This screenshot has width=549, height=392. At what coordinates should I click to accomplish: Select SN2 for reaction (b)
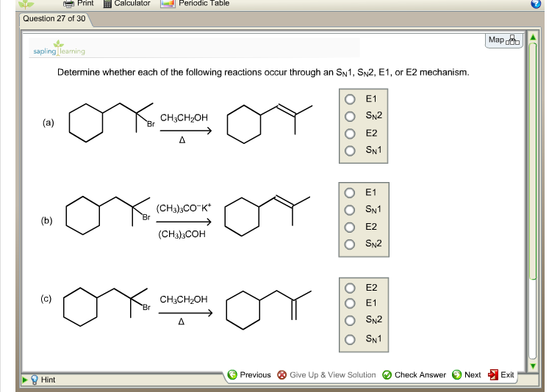pos(349,244)
